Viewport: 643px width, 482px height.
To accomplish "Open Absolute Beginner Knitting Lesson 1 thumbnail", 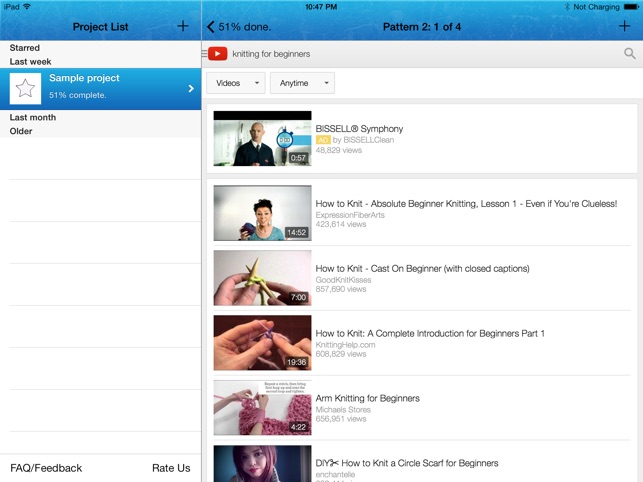I will [x=262, y=213].
